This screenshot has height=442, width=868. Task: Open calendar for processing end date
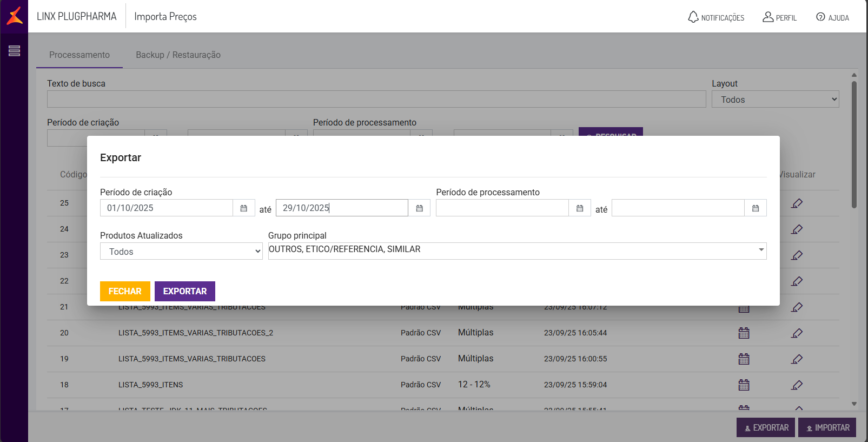[x=756, y=208]
